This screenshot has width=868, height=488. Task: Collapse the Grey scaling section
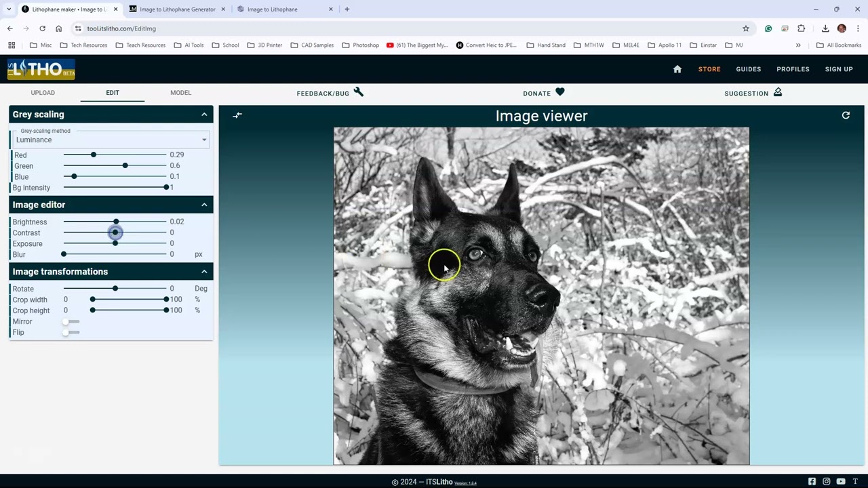point(204,115)
